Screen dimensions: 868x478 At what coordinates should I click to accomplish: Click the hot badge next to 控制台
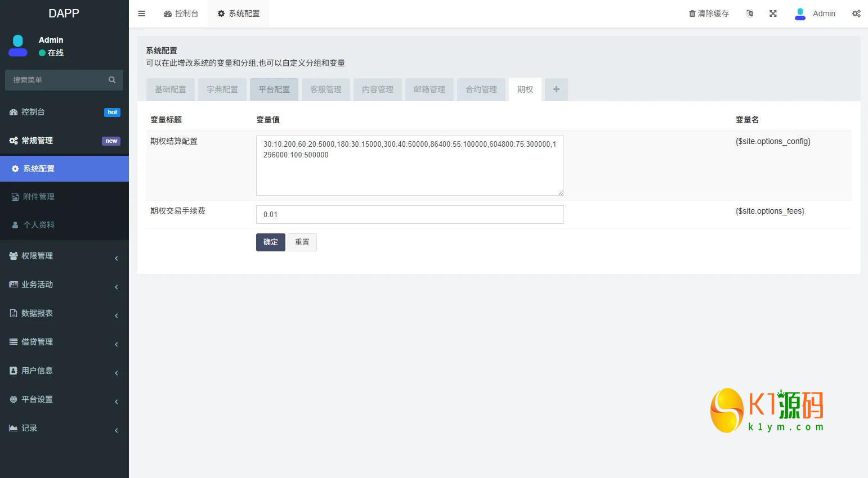pos(113,112)
